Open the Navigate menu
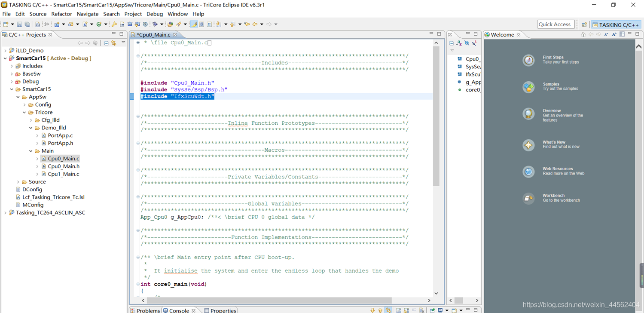 [x=88, y=14]
